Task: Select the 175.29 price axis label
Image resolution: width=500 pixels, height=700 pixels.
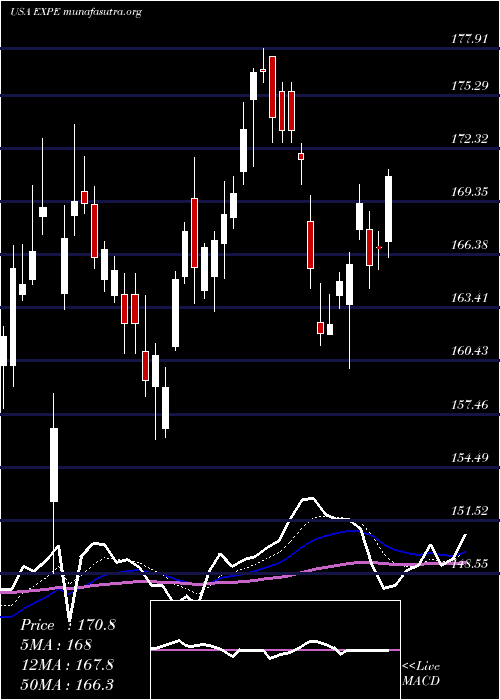Action: (468, 86)
